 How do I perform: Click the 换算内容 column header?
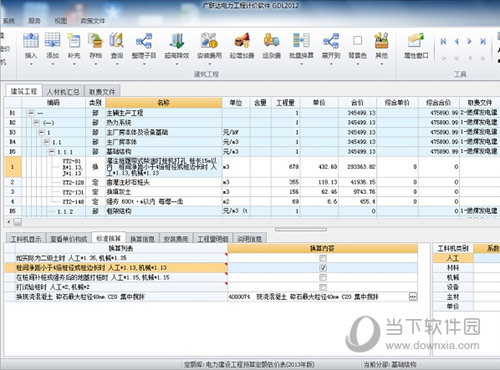(x=322, y=248)
